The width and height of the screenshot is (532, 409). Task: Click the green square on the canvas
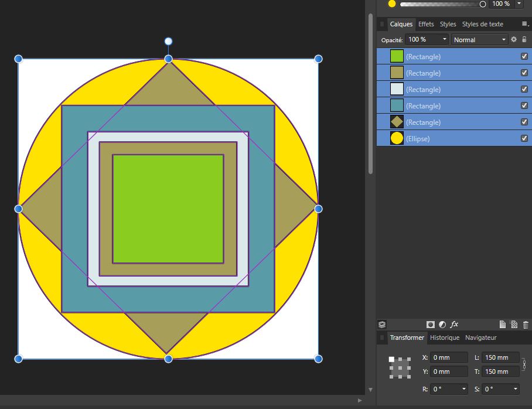168,209
